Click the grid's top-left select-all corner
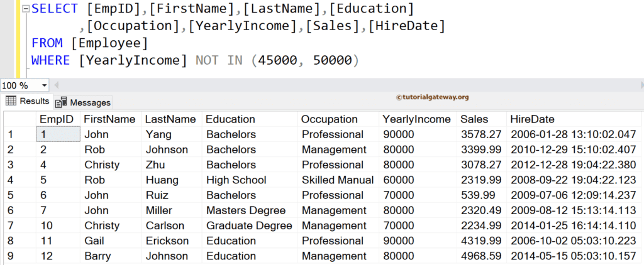644x265 pixels. (x=18, y=119)
